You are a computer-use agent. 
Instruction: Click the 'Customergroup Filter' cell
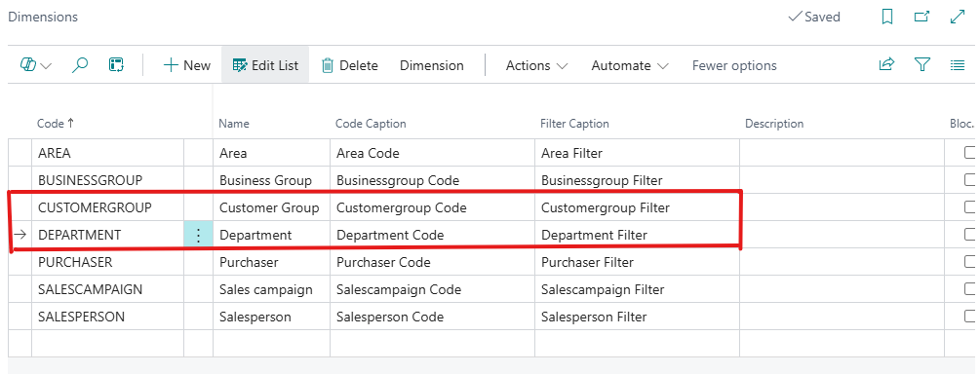tap(638, 207)
